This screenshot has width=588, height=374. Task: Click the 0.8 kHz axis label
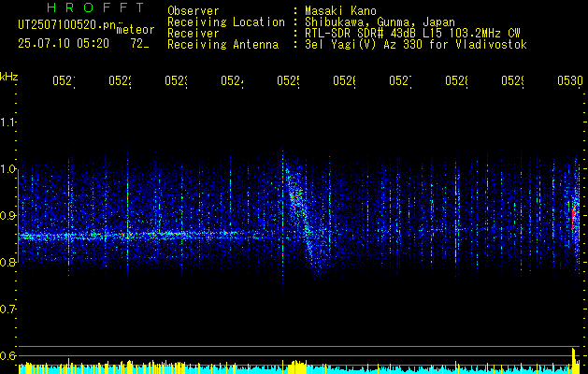(7, 262)
